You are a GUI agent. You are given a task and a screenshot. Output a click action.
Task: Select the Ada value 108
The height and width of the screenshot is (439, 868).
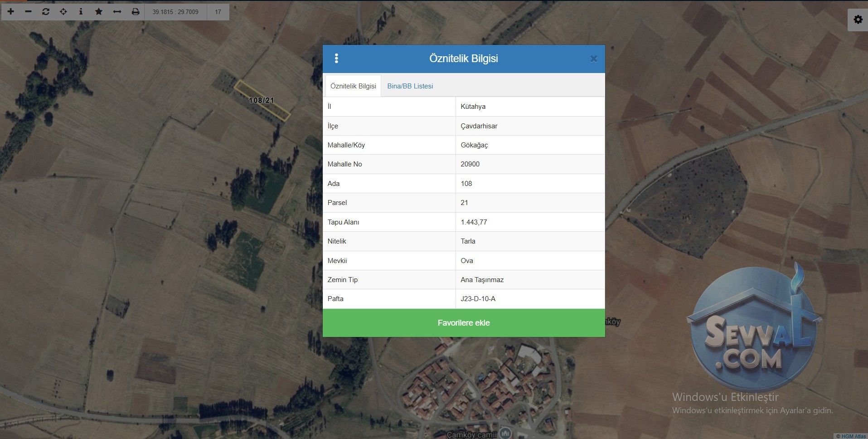530,184
